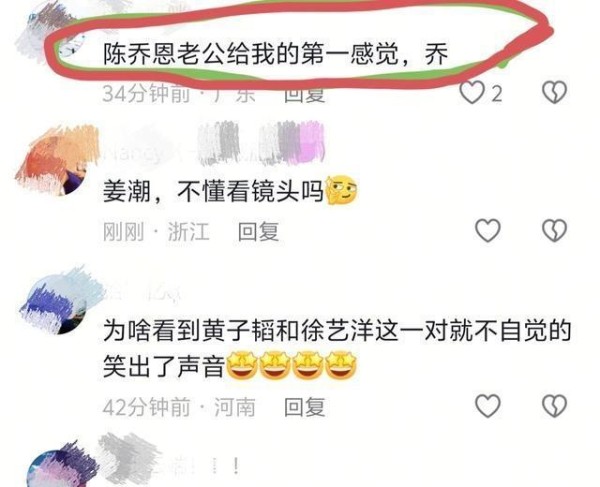The width and height of the screenshot is (600, 487).
Task: Reply to the 姜潮 comment posted 刚刚
Action: click(258, 231)
